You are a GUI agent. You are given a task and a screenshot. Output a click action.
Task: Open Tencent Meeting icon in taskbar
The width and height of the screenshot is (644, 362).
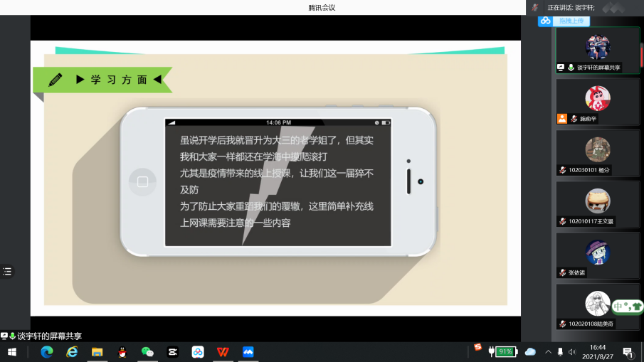[248, 351]
